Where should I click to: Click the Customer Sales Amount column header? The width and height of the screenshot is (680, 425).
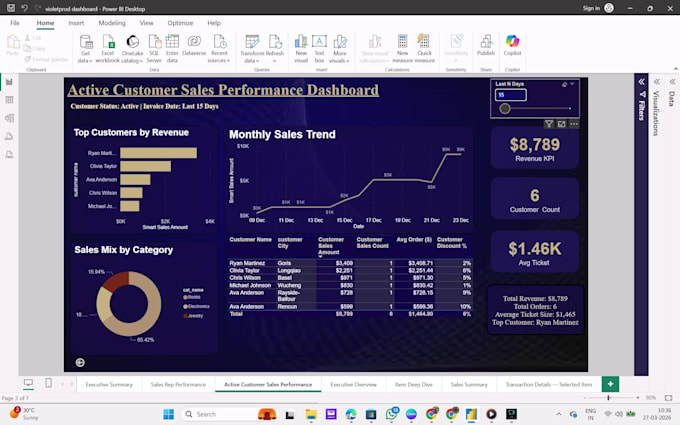click(331, 245)
